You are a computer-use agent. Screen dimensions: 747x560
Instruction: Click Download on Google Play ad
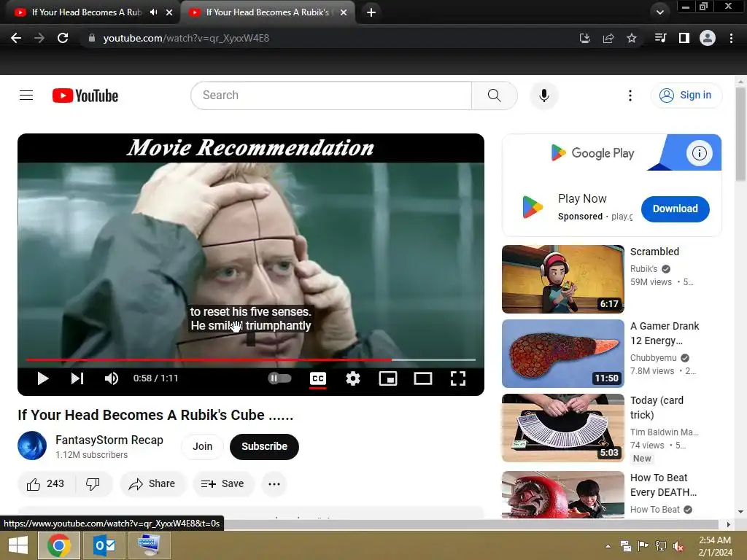[x=675, y=209]
